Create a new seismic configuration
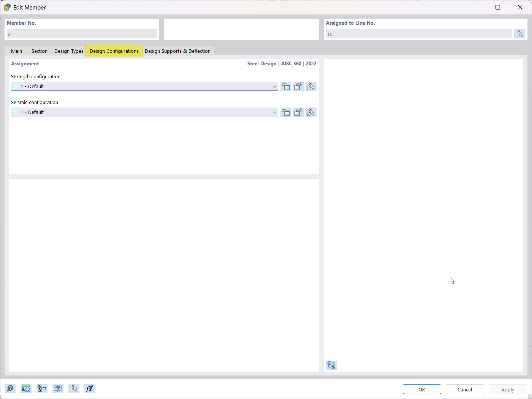Image resolution: width=532 pixels, height=399 pixels. 286,112
